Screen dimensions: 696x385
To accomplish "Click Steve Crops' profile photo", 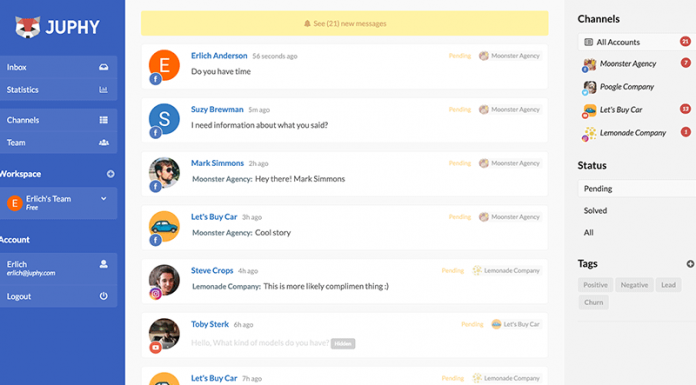I will click(x=164, y=280).
